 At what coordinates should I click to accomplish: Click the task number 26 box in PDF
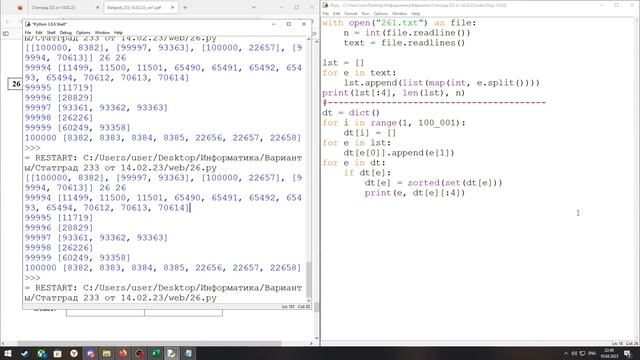click(x=16, y=84)
